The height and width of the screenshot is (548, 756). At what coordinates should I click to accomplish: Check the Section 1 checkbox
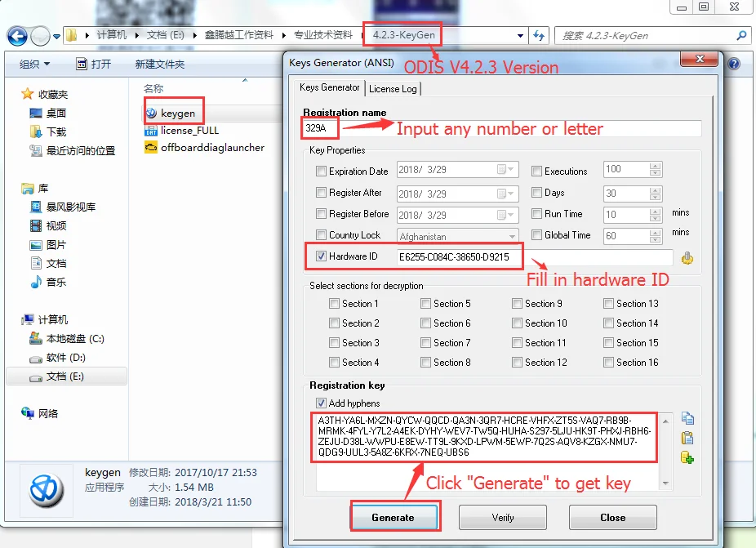tap(334, 303)
